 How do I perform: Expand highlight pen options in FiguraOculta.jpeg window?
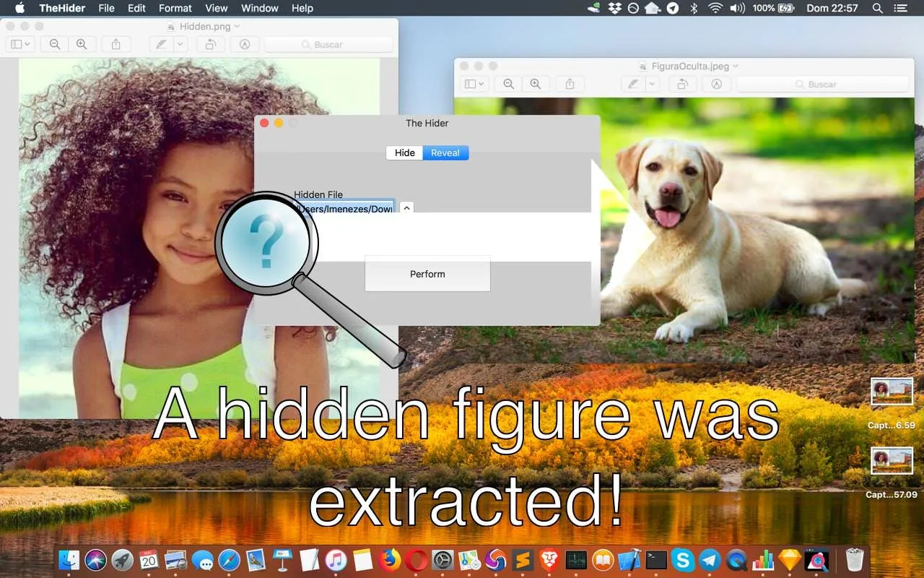(653, 84)
